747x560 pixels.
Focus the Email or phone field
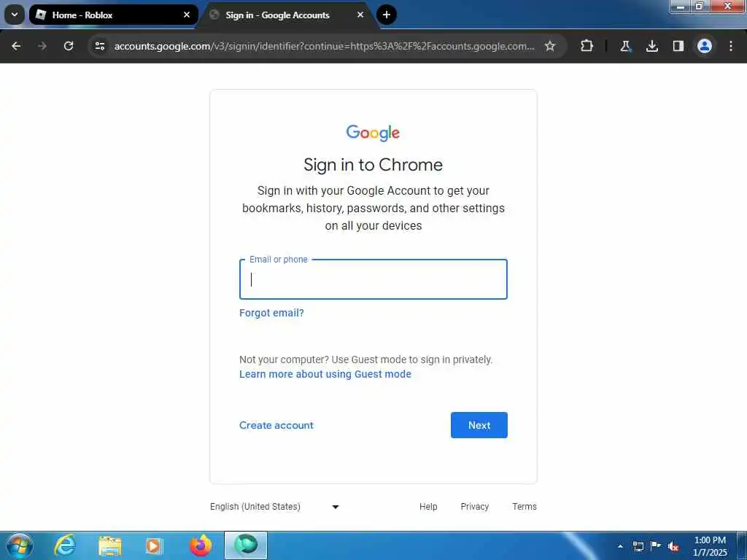[x=373, y=279]
